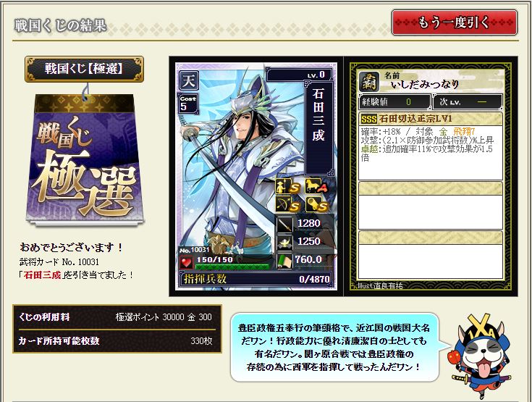Click the helmet defense stat icon 1250

click(x=284, y=243)
